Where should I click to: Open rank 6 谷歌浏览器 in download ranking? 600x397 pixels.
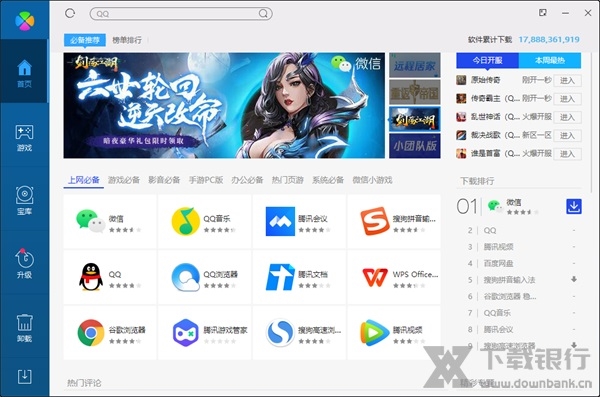(510, 296)
